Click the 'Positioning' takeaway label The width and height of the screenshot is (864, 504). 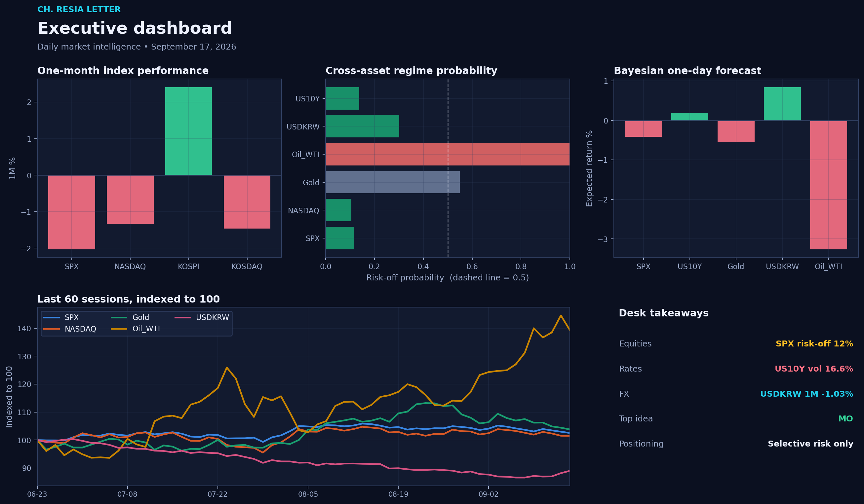(641, 444)
